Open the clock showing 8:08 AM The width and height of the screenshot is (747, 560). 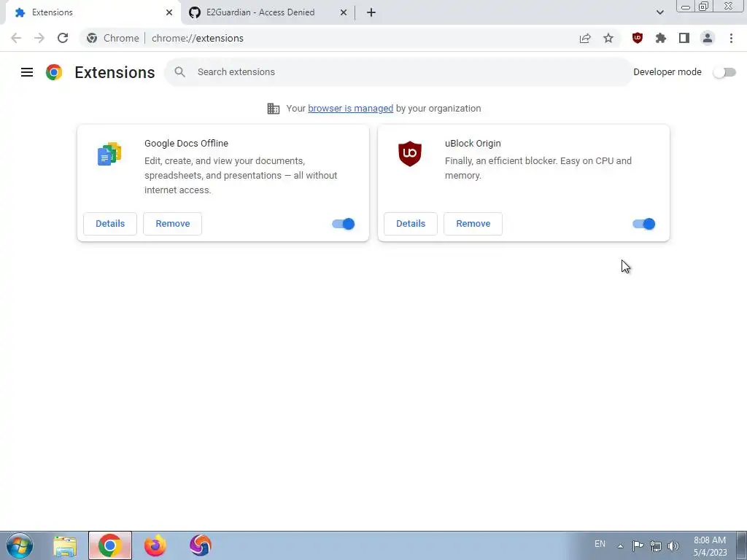[x=710, y=546]
